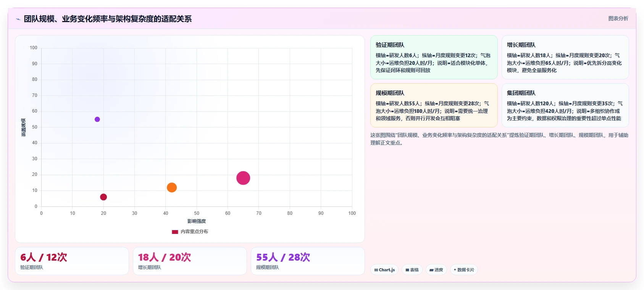Screen dimensions: 644x290
Task: Open the 增长期团队 info card
Action: tap(565, 57)
